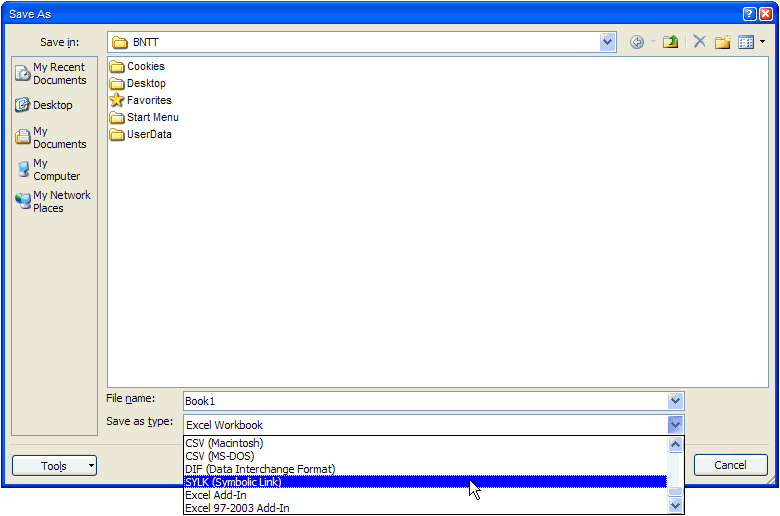
Task: Open My Recent Documents in Places bar
Action: point(54,74)
